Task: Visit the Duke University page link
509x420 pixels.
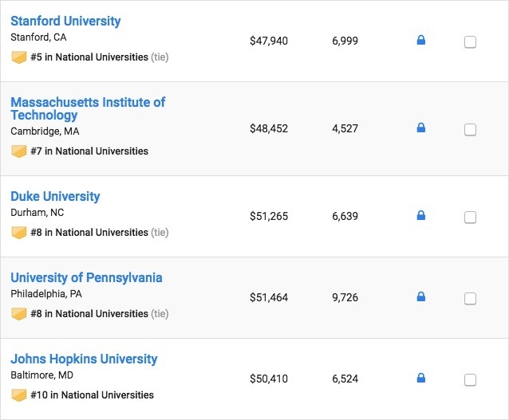Action: (x=55, y=196)
